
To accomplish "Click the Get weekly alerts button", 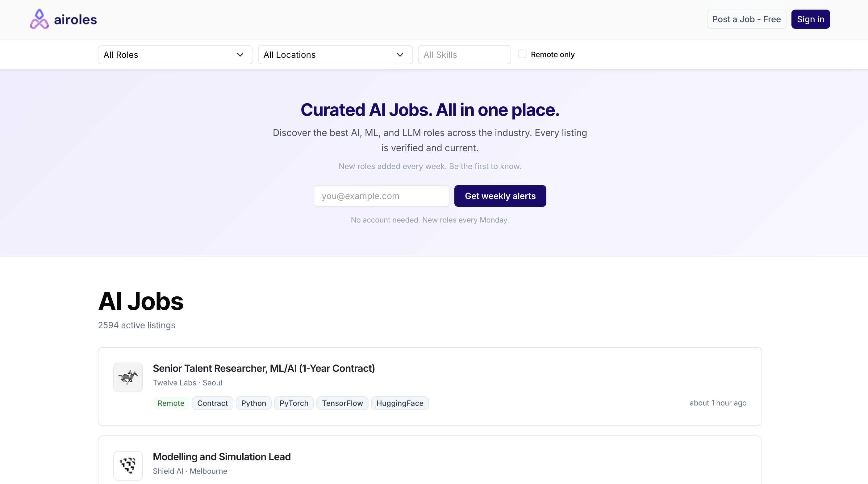I will tap(500, 196).
